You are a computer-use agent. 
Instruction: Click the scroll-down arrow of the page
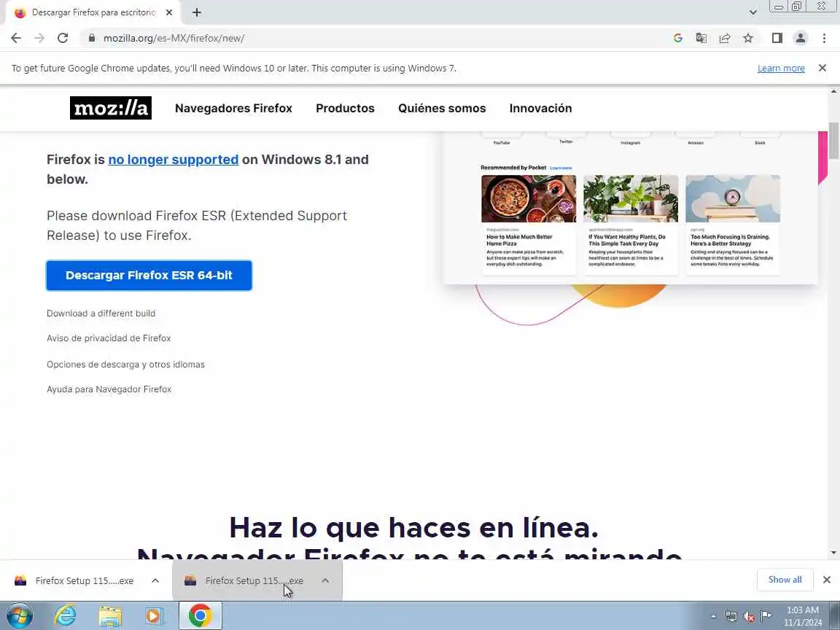(833, 552)
